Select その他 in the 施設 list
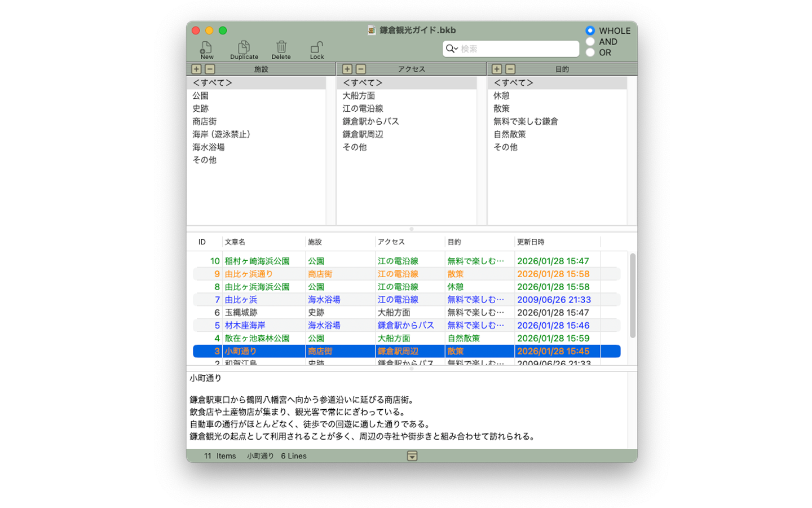Image resolution: width=812 pixels, height=508 pixels. [x=257, y=160]
